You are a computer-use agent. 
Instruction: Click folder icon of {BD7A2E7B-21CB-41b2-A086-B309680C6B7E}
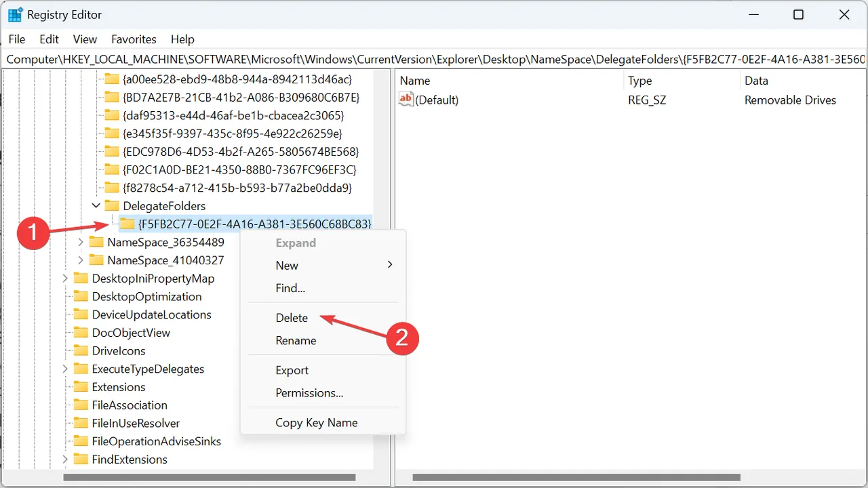[x=112, y=98]
